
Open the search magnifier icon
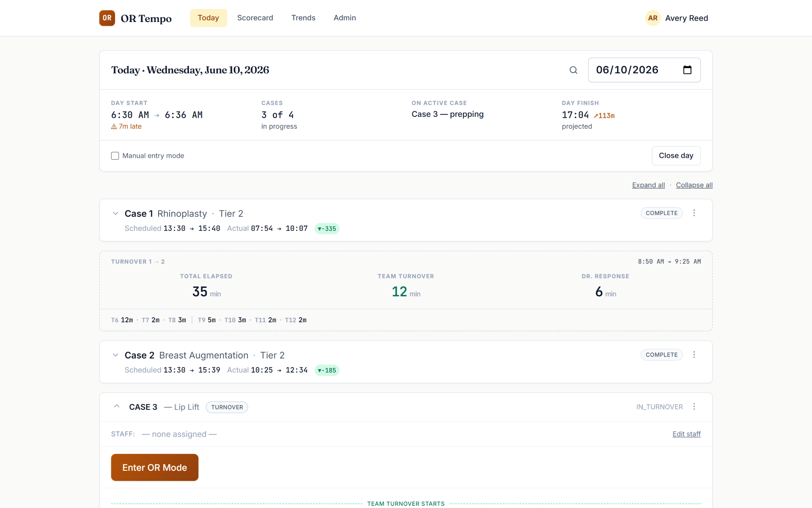click(573, 70)
